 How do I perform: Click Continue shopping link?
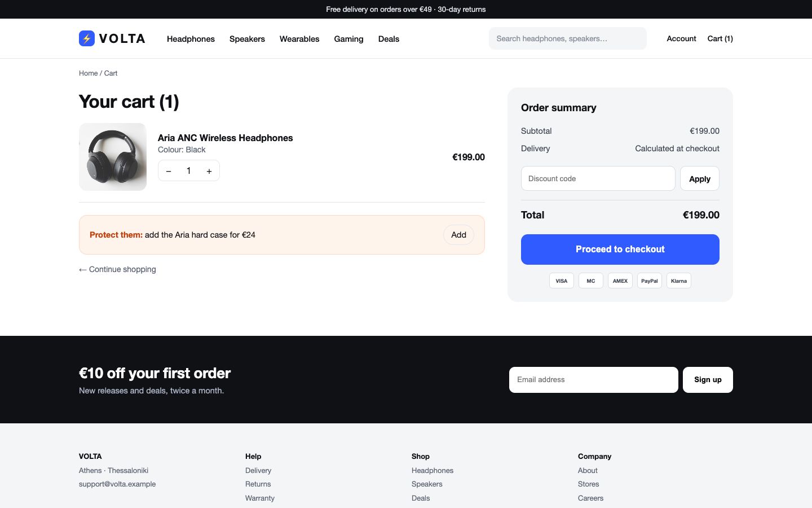pyautogui.click(x=117, y=269)
